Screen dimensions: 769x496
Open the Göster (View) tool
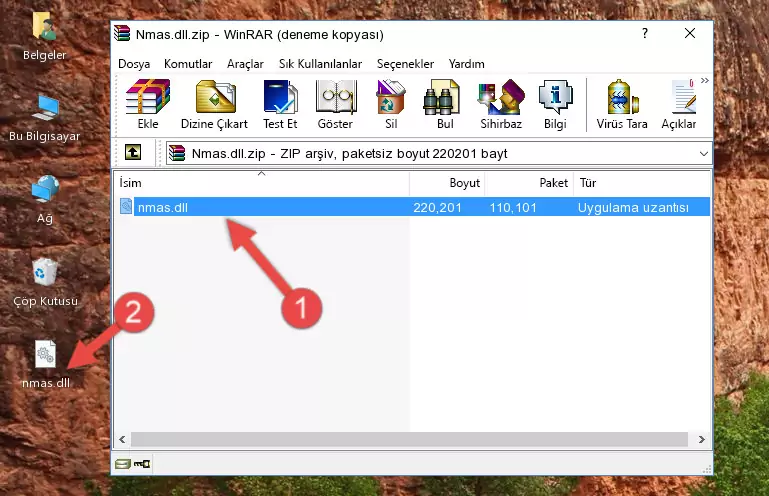point(335,104)
